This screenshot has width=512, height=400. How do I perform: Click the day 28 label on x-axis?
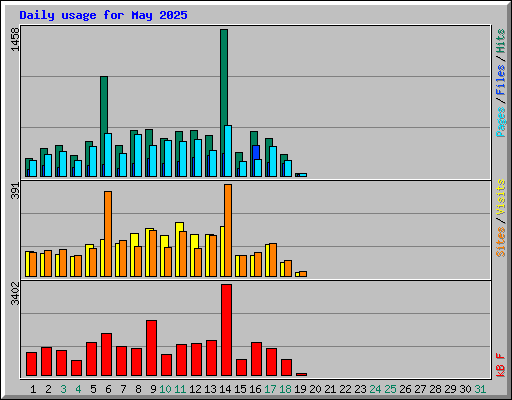[x=435, y=389]
